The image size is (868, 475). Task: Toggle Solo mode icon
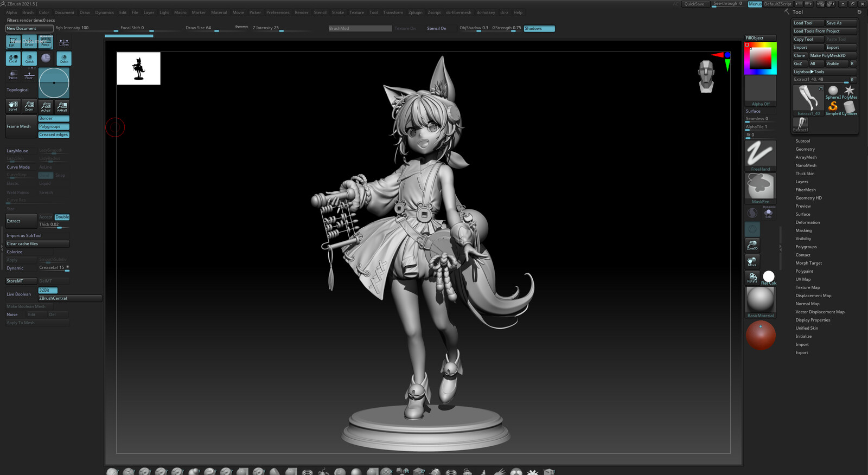[768, 213]
